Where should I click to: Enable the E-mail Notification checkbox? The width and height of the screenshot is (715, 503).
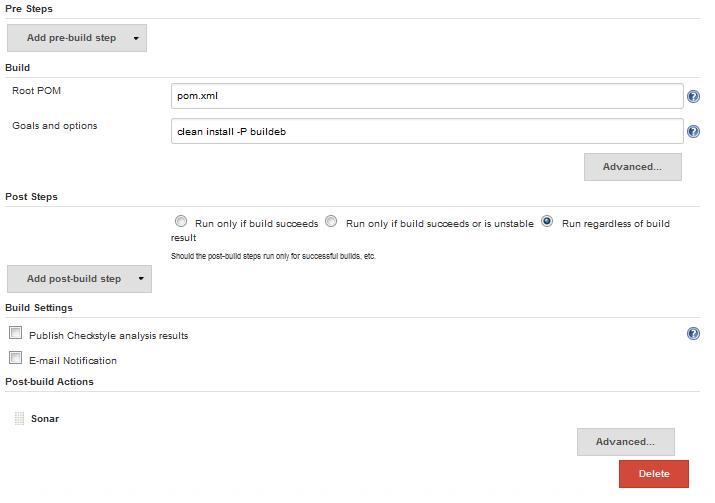[16, 358]
